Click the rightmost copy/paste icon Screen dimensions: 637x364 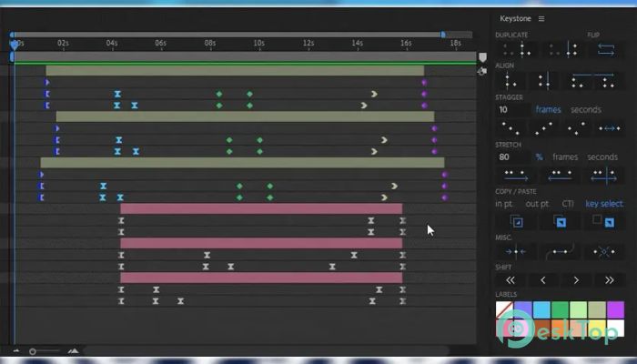pyautogui.click(x=603, y=222)
